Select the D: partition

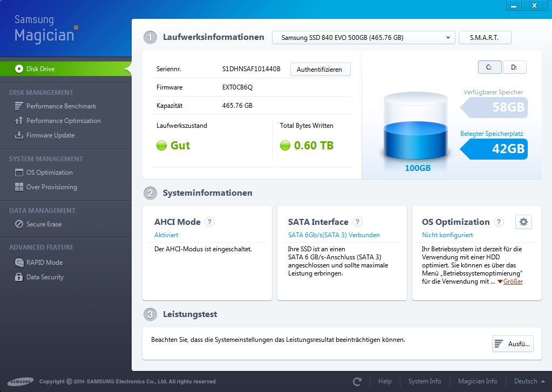tap(514, 67)
